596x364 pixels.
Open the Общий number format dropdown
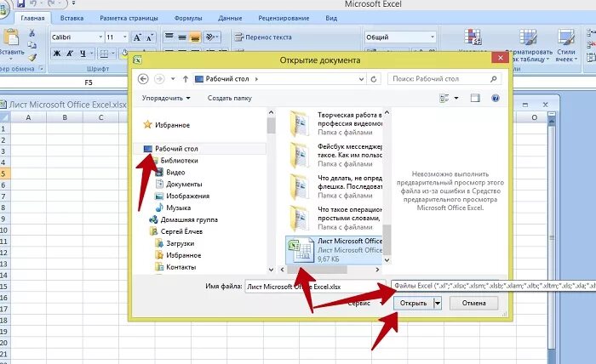pyautogui.click(x=433, y=37)
